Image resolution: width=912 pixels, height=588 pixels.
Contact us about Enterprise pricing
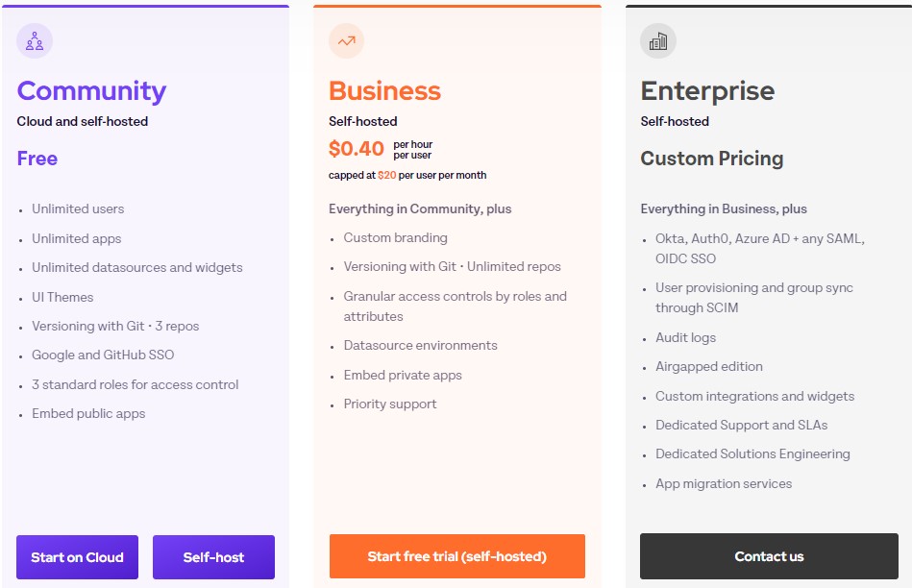(x=769, y=556)
